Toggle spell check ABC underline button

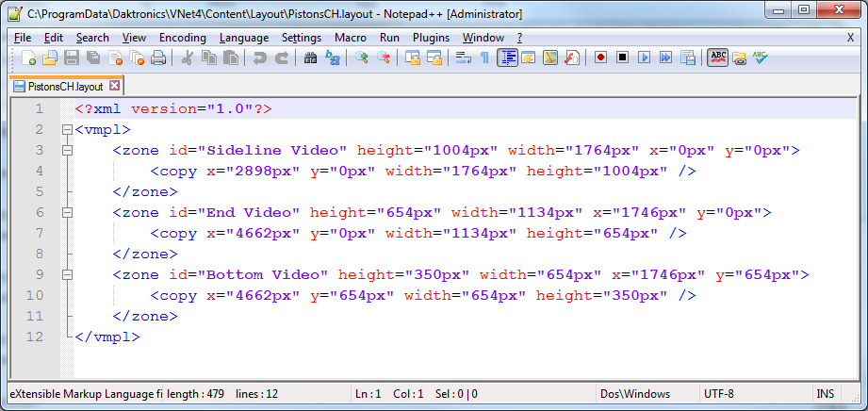click(718, 58)
